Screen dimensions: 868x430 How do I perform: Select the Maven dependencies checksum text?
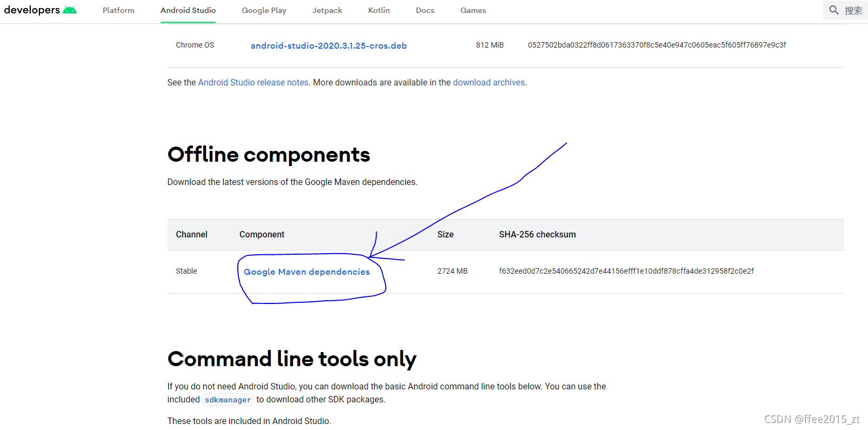(x=626, y=271)
